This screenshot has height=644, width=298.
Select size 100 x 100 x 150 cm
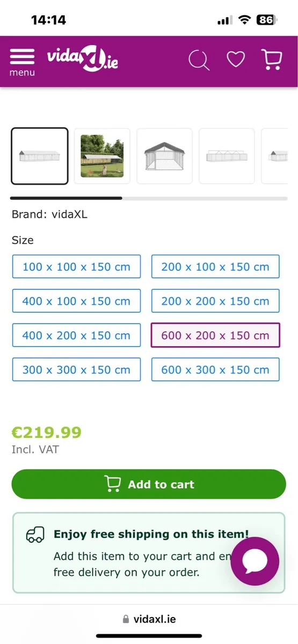click(76, 267)
